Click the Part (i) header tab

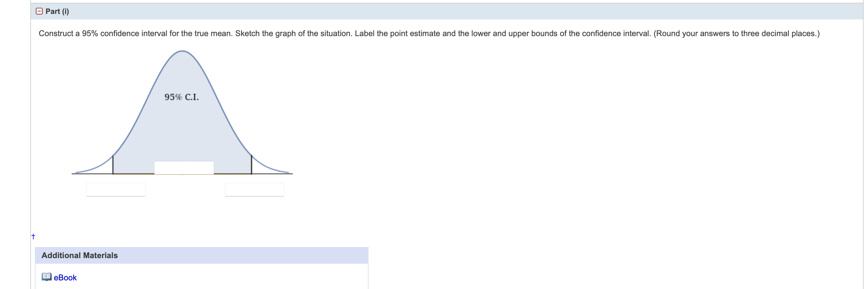(x=57, y=11)
